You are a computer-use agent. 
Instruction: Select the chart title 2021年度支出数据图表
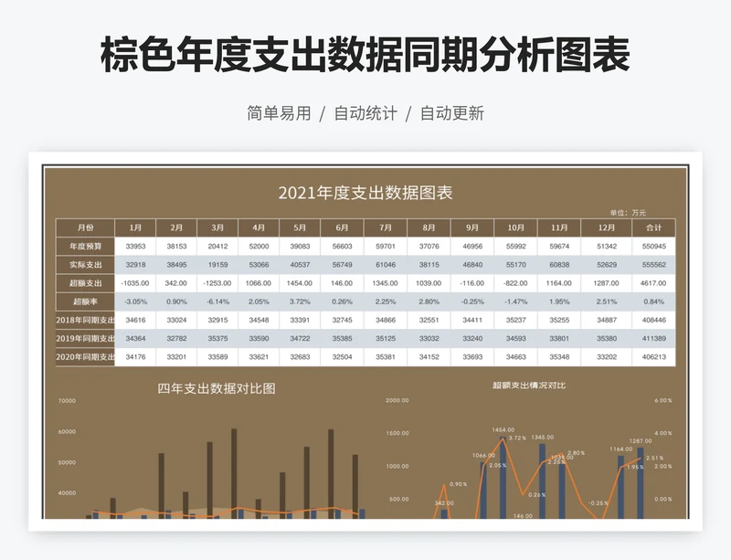(365, 193)
